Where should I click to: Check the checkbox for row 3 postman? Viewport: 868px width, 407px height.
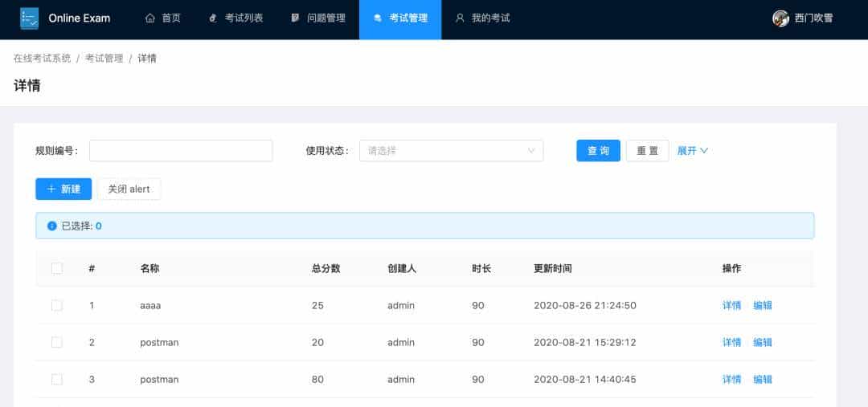[x=57, y=380]
